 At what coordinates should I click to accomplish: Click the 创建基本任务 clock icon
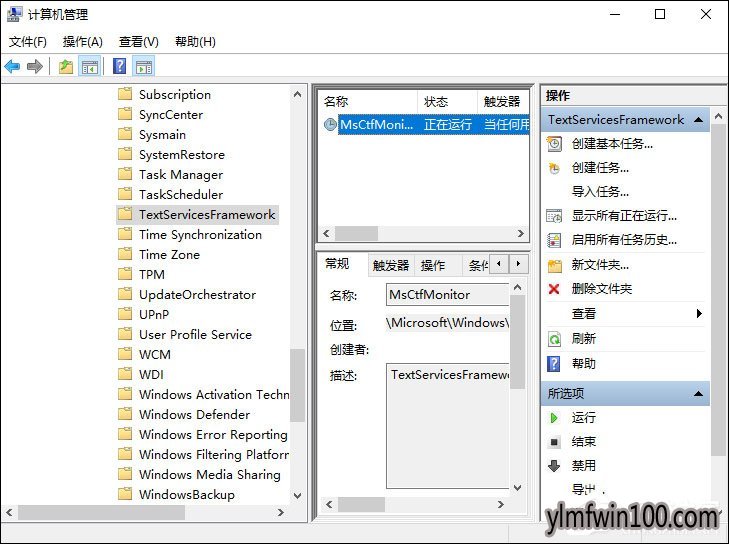coord(555,144)
